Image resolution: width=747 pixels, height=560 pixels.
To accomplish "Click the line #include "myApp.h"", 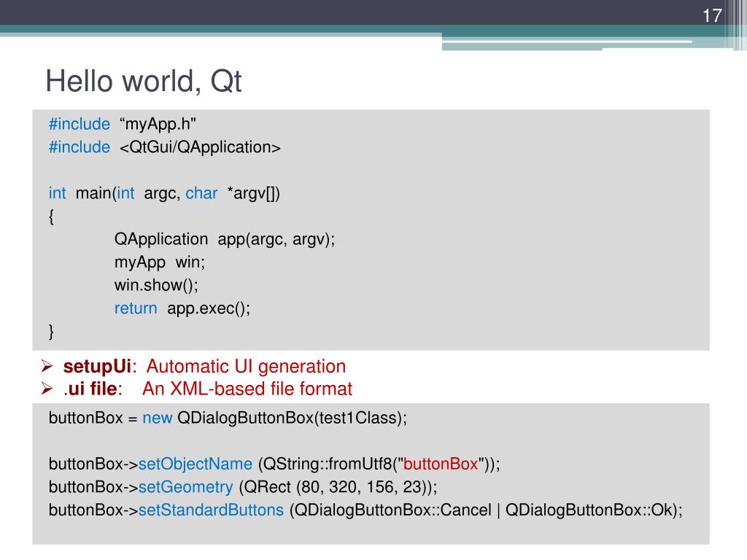I will pyautogui.click(x=122, y=124).
